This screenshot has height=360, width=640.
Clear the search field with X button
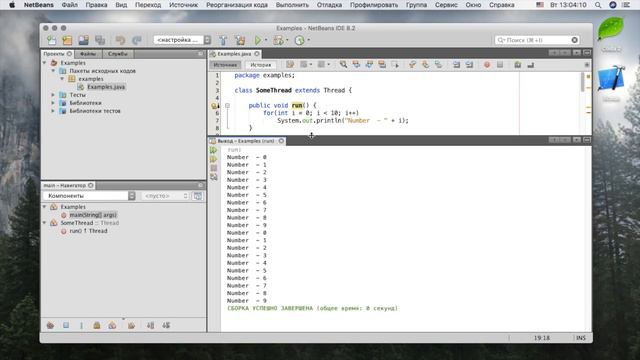point(575,40)
